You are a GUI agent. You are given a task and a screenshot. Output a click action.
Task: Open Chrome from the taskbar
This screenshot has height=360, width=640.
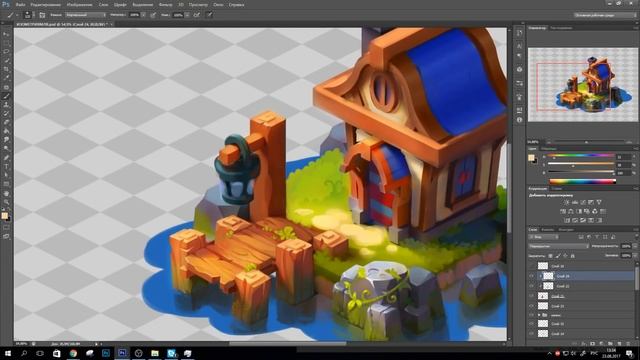click(73, 353)
